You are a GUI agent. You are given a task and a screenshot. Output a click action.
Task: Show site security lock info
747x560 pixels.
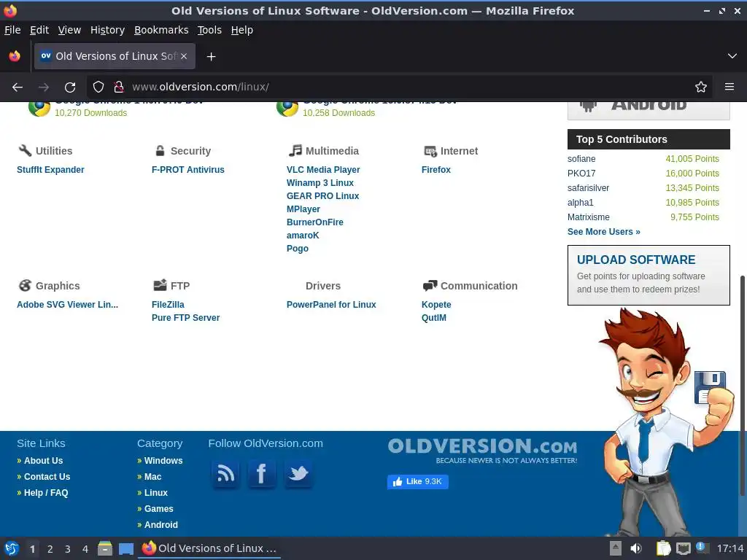pos(119,87)
